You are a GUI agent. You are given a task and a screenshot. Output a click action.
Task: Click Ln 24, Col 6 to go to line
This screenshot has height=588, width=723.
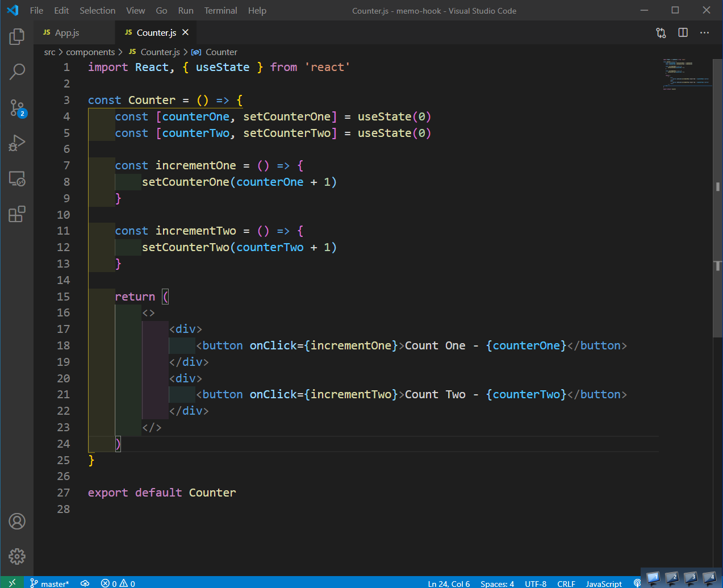pos(449,583)
